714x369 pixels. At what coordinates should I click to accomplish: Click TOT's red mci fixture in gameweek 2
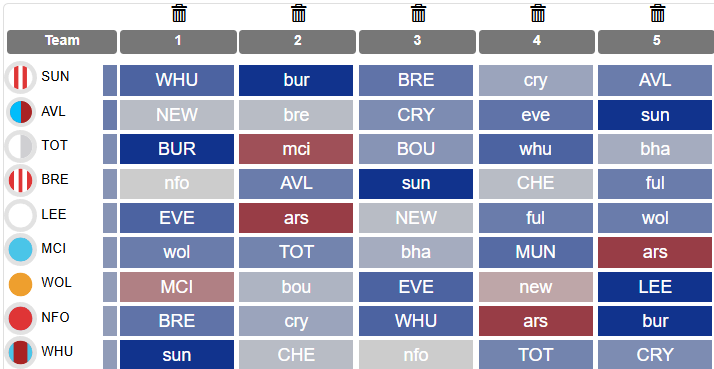296,149
